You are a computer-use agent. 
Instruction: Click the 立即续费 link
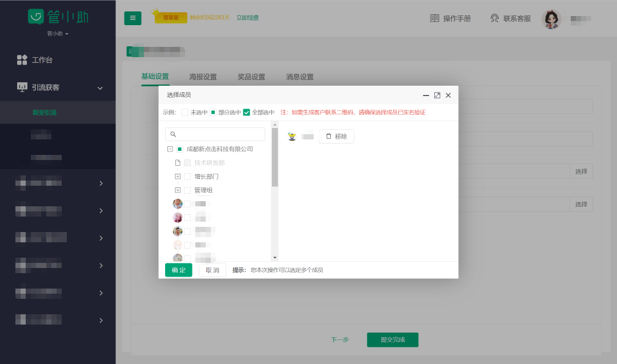click(247, 18)
